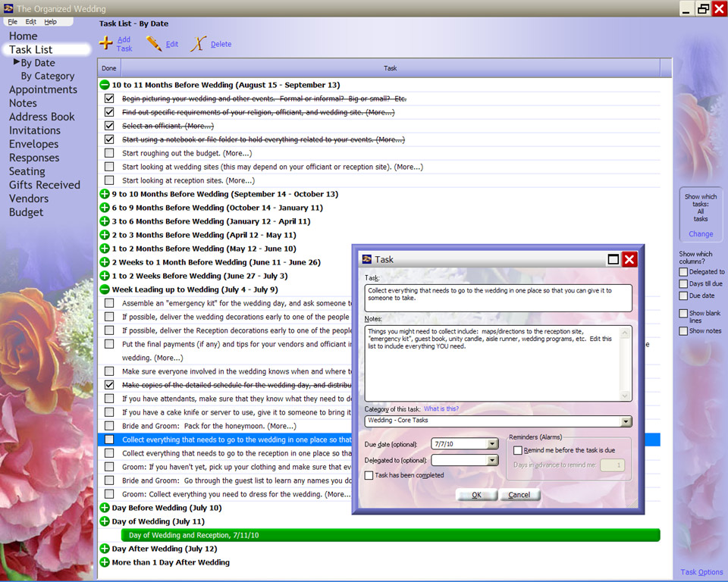The width and height of the screenshot is (728, 582).
Task: Open Address Book in the sidebar
Action: [42, 117]
